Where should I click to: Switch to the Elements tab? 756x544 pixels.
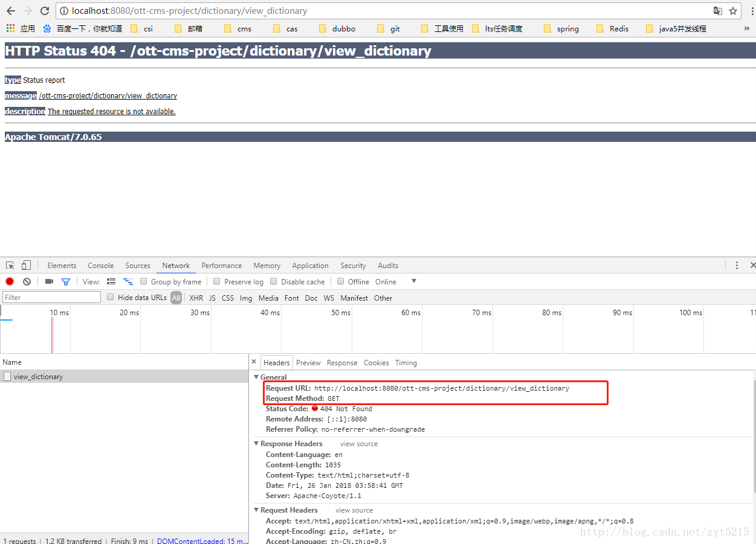click(62, 265)
